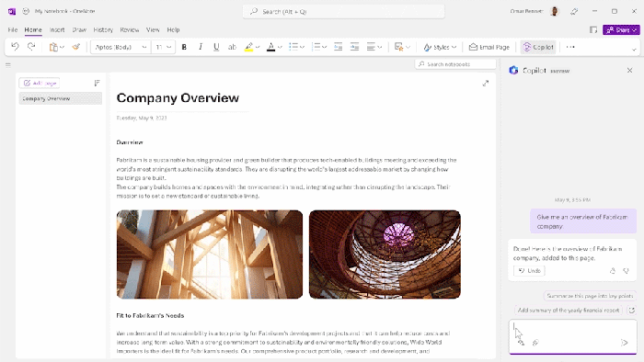Click the Undo arrow in the ribbon

click(x=16, y=47)
